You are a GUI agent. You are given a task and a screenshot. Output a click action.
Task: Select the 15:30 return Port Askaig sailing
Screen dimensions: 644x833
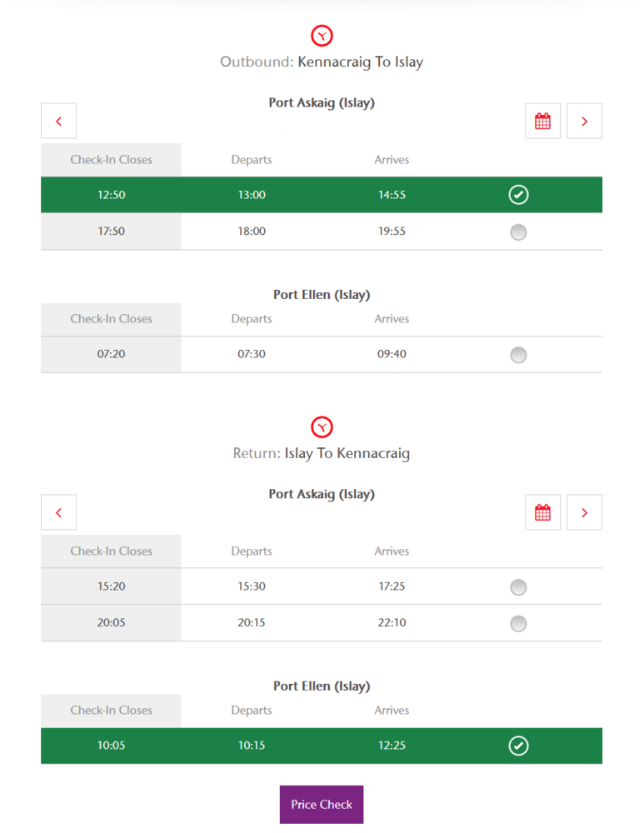pos(518,587)
